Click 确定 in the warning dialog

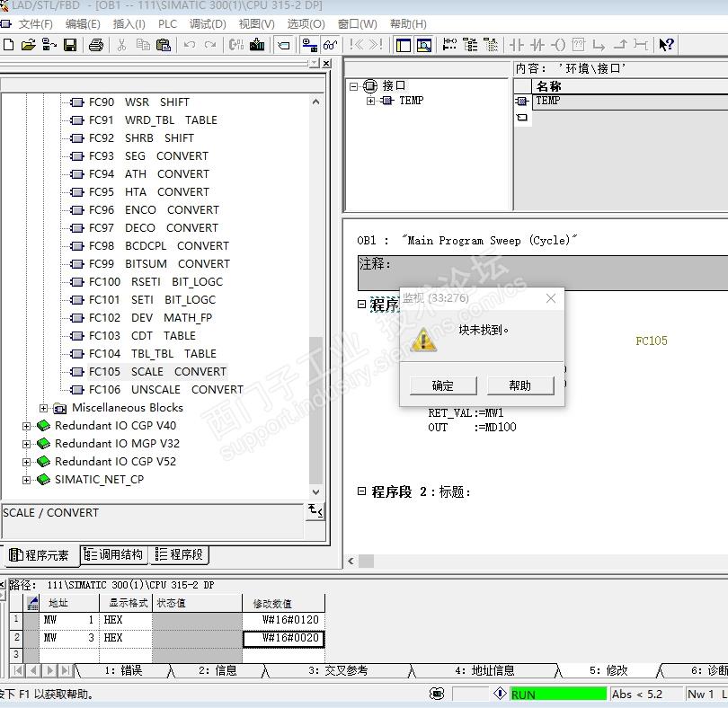click(443, 385)
